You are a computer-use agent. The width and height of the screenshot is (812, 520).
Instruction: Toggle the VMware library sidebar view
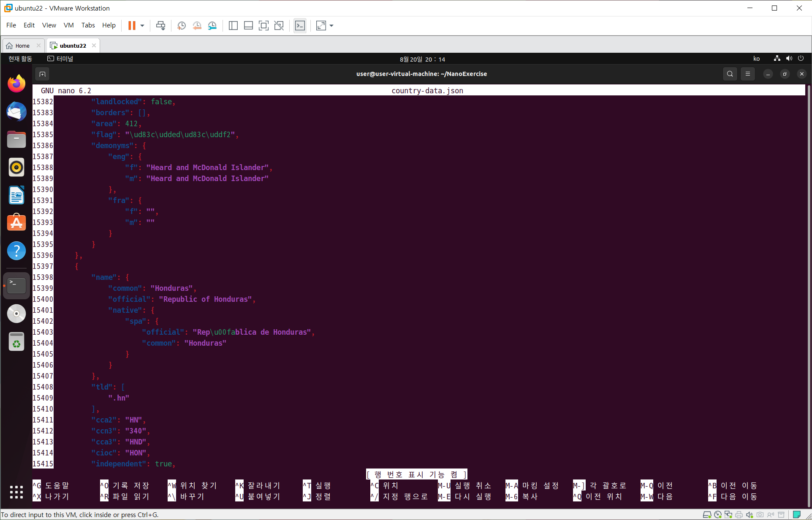click(x=233, y=26)
